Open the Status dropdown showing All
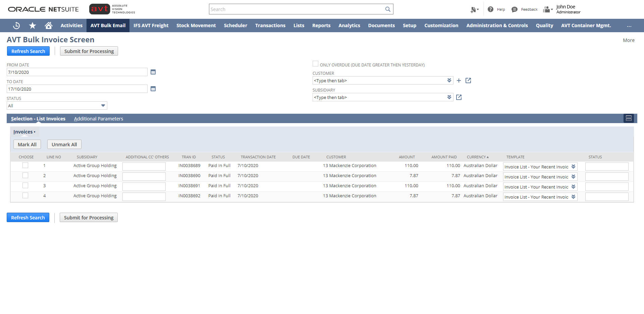Screen dimensions: 644x314 pos(103,105)
